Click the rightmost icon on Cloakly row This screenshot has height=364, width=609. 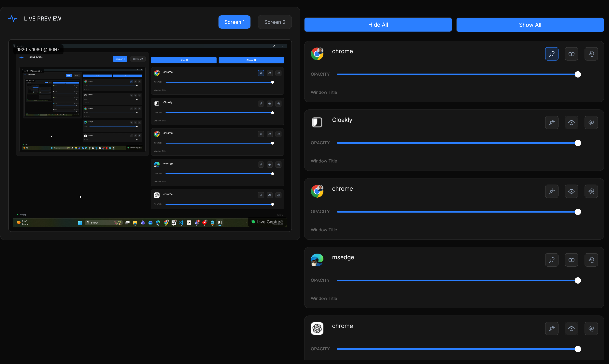591,122
